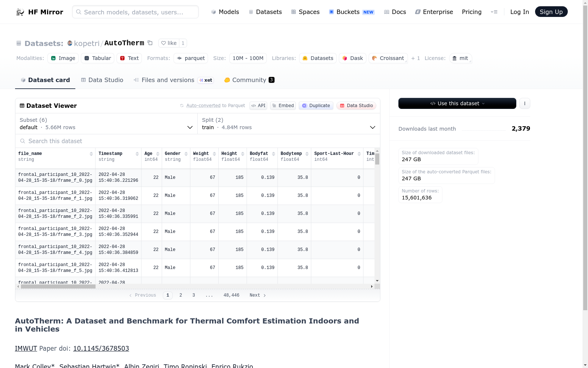Select the Dask library tag
588x368 pixels.
click(352, 58)
